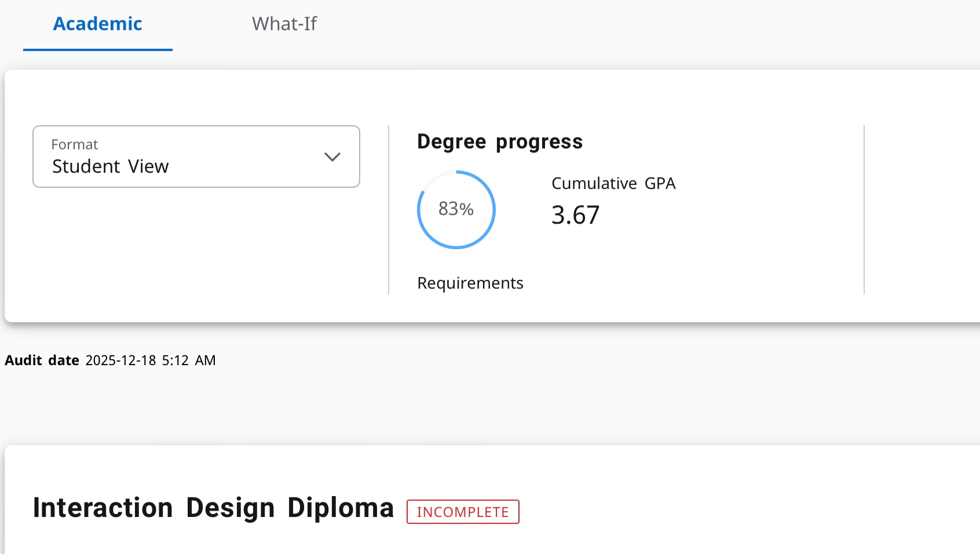Screen dimensions: 980x554
Task: Click the 2025-12-18 audit date value
Action: 120,360
